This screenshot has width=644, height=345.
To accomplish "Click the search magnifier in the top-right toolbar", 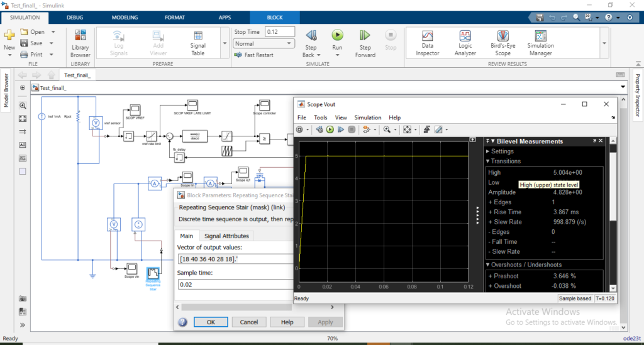I will click(x=576, y=17).
